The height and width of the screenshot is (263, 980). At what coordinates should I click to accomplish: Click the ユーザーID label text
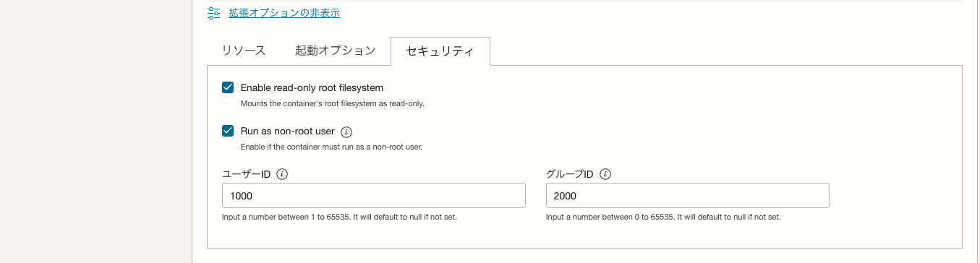coord(246,174)
